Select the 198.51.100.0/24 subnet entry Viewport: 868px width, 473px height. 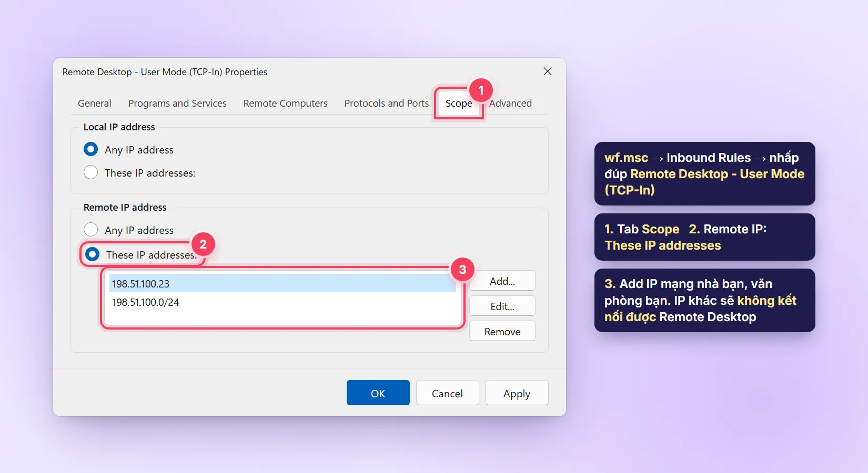click(x=282, y=302)
